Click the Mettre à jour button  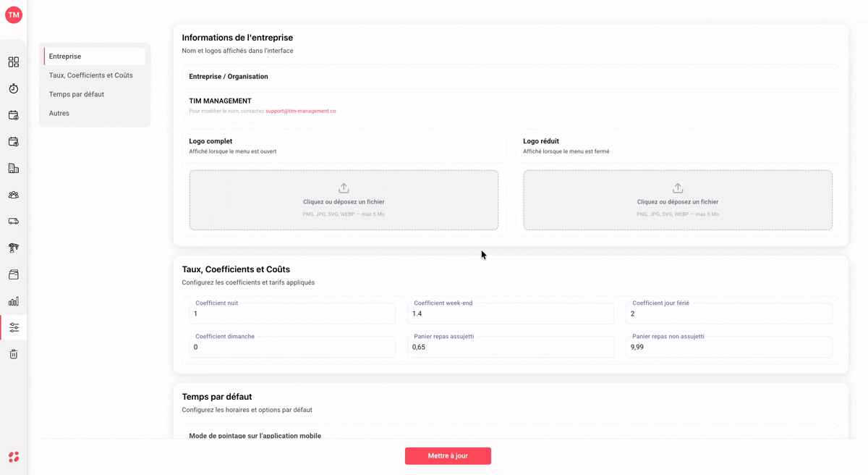(448, 455)
